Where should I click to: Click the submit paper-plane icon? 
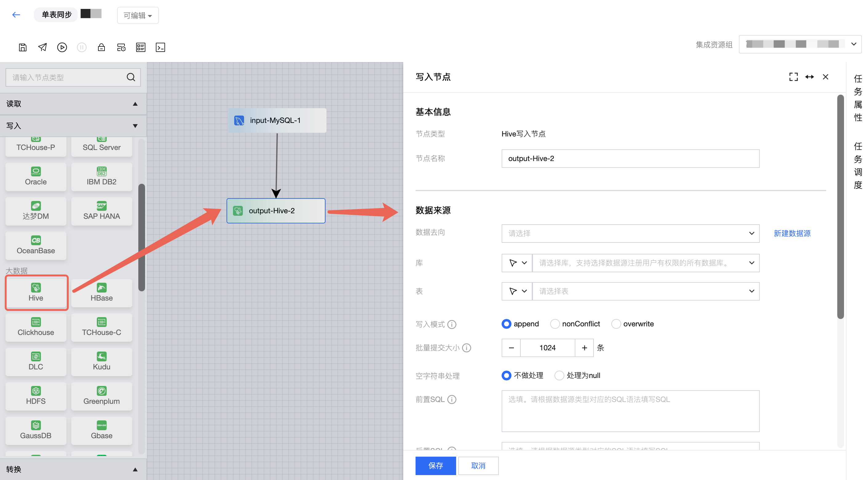tap(42, 48)
